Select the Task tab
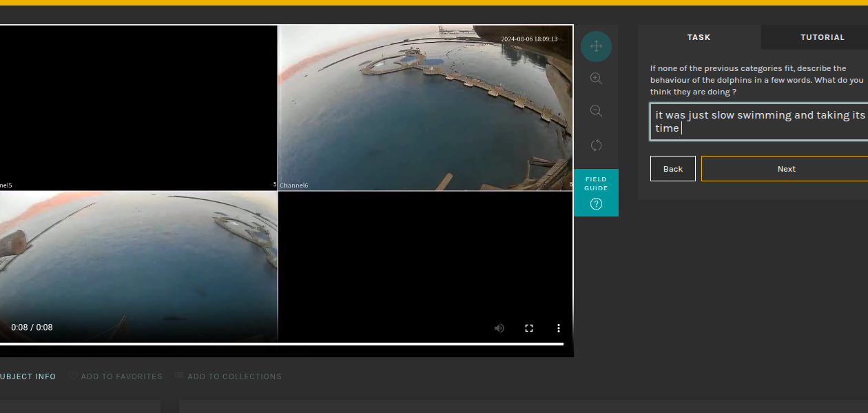The width and height of the screenshot is (868, 413). tap(699, 37)
